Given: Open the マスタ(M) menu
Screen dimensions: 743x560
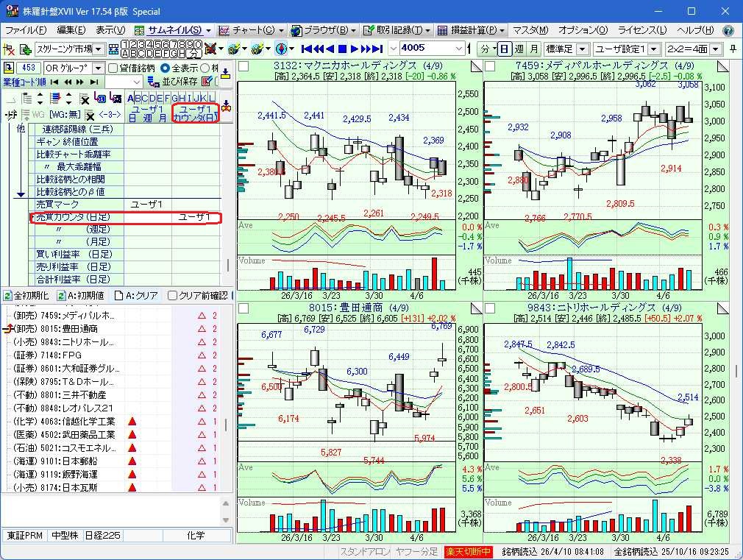Looking at the screenshot, I should [x=530, y=30].
